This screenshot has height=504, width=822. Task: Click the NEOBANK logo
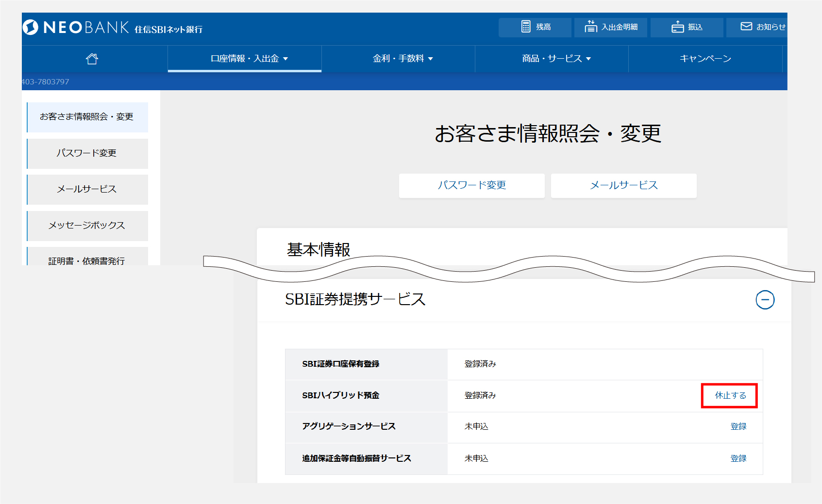(x=76, y=27)
